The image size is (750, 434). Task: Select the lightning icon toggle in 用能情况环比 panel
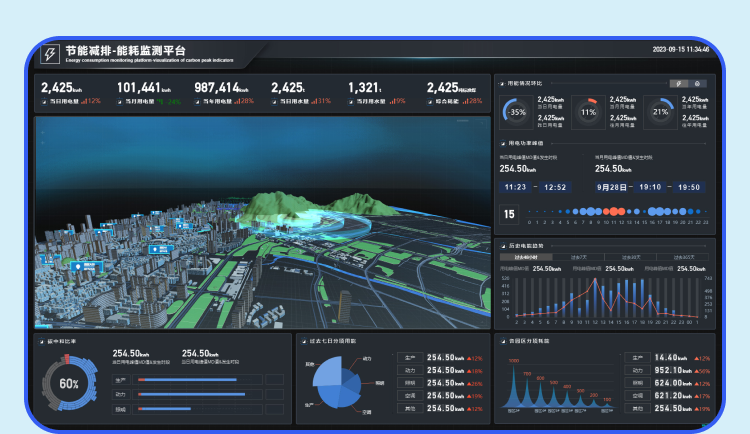pyautogui.click(x=679, y=82)
